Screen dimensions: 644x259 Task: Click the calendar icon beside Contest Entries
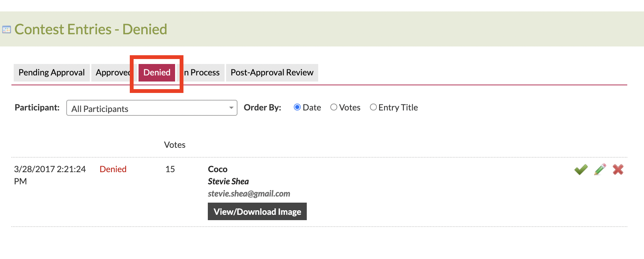tap(6, 30)
